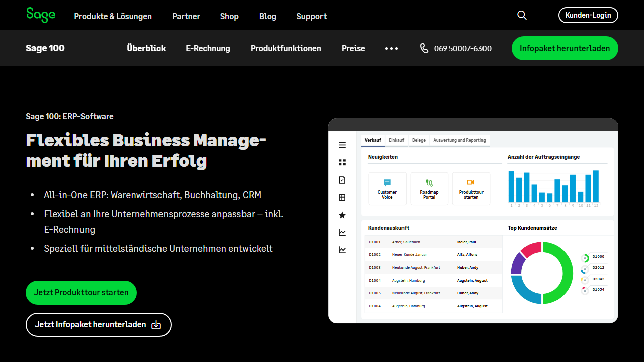
Task: Expand the three-dots more menu
Action: [x=391, y=48]
